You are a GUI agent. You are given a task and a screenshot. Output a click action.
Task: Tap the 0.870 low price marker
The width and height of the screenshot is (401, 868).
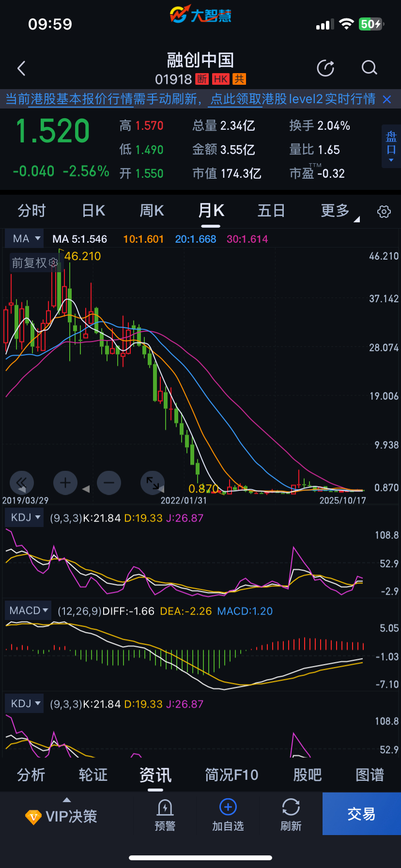click(x=203, y=488)
